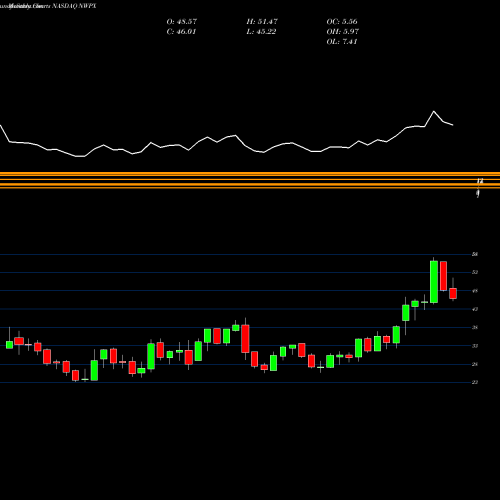Select the high price H: 51.47

point(262,22)
